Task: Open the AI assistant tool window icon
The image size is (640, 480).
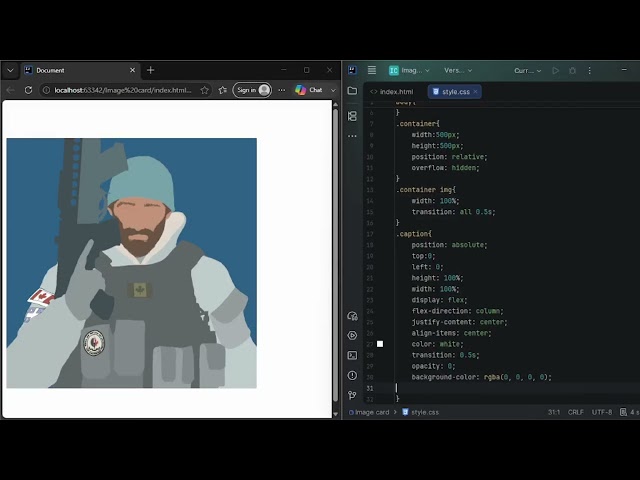Action: click(x=352, y=316)
